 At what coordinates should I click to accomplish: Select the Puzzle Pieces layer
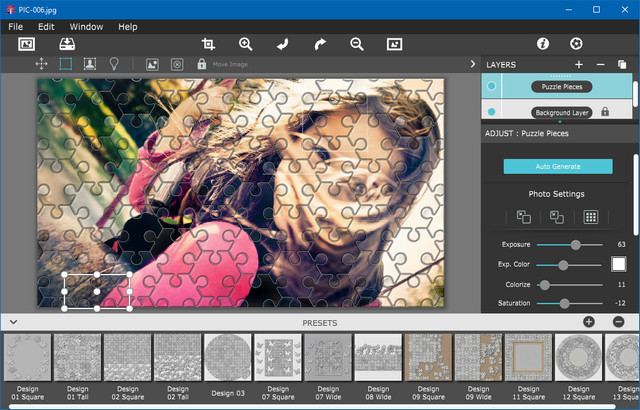tap(561, 87)
